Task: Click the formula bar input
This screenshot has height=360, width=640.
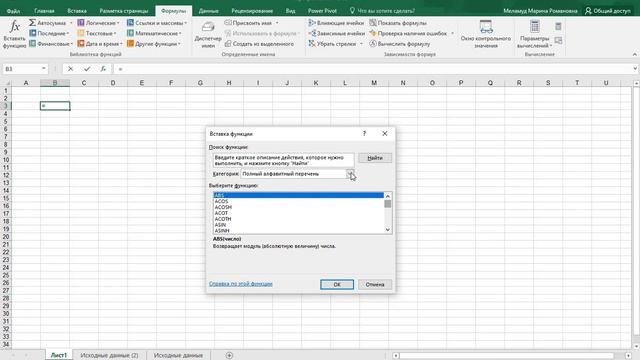Action: 373,69
